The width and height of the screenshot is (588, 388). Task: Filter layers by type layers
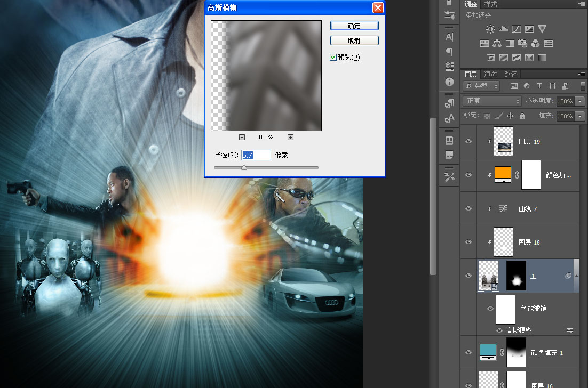pos(539,86)
